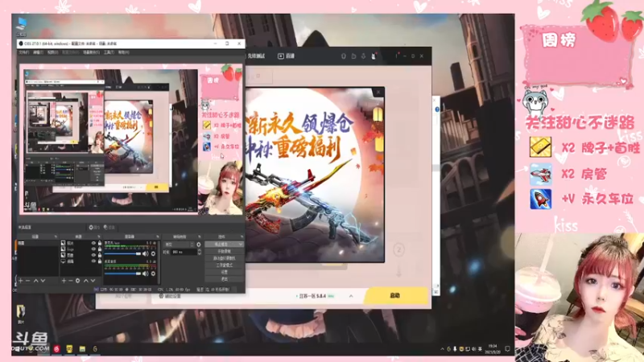Image resolution: width=644 pixels, height=362 pixels.
Task: Open the This PC desktop icon
Action: tap(22, 27)
